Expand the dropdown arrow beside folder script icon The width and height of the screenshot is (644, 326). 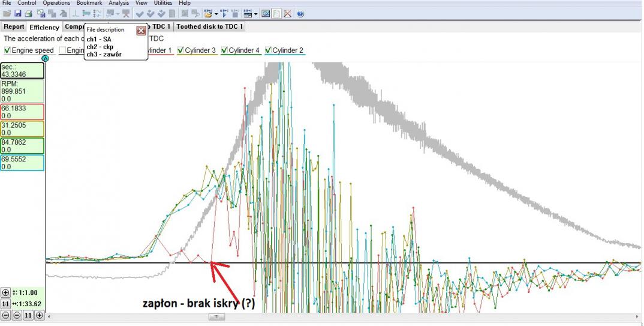click(216, 14)
